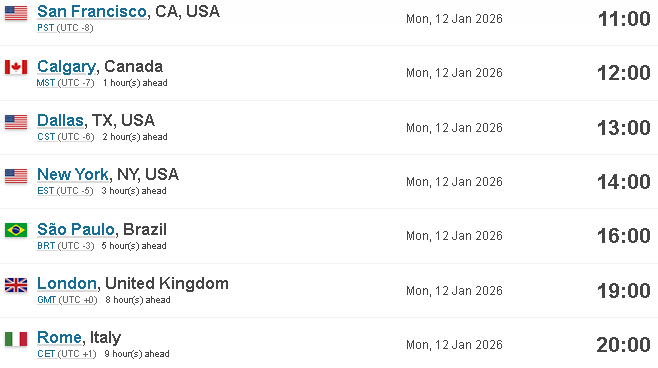Click the PST time zone link

click(x=45, y=28)
